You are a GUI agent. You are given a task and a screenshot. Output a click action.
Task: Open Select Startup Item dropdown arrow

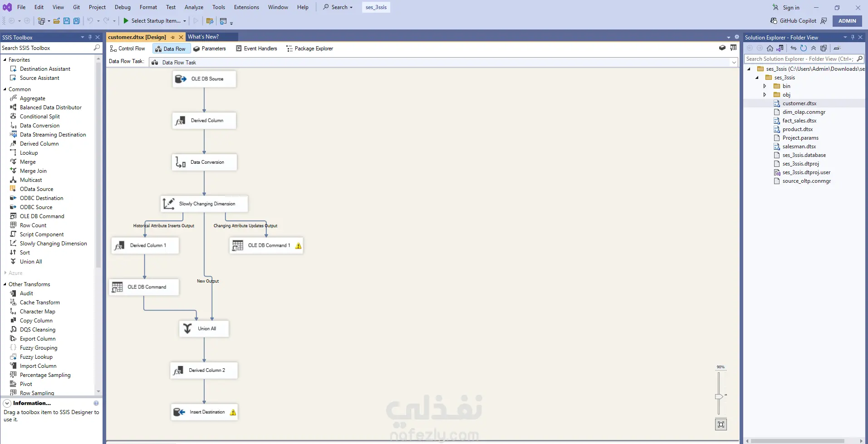coord(185,21)
